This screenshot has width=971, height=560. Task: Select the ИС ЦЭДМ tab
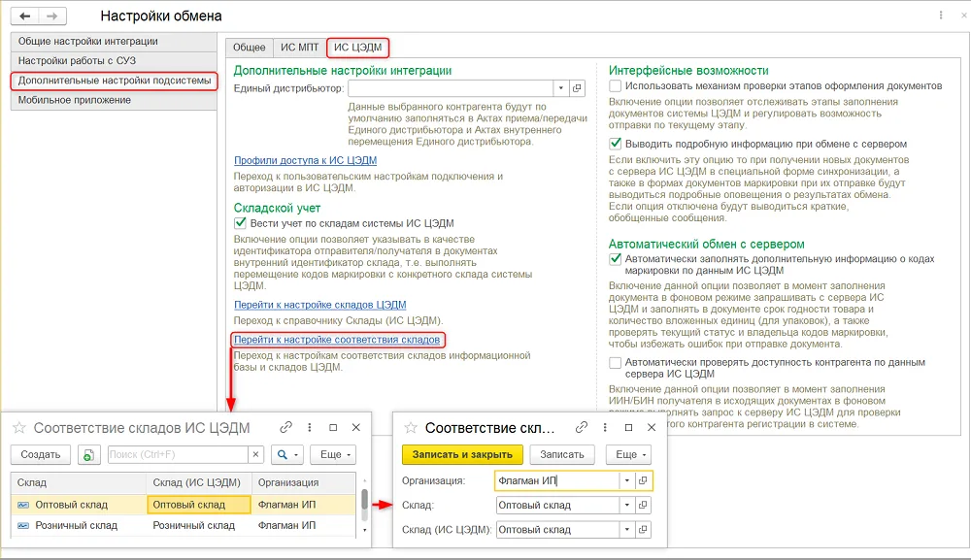pyautogui.click(x=358, y=47)
